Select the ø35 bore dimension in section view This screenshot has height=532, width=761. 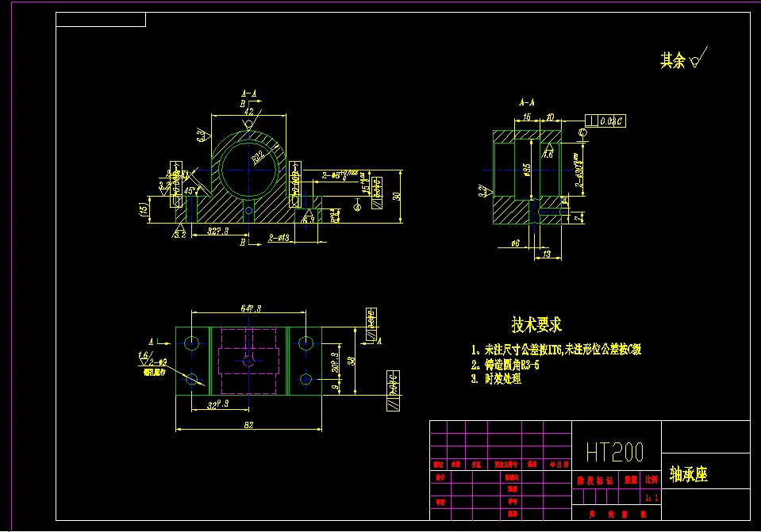527,170
